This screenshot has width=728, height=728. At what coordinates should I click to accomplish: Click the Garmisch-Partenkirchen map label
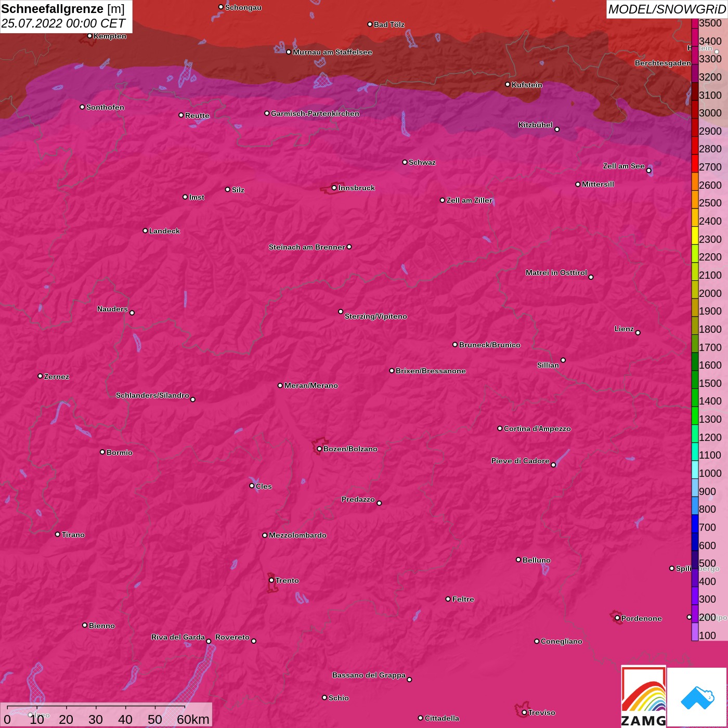[x=315, y=113]
